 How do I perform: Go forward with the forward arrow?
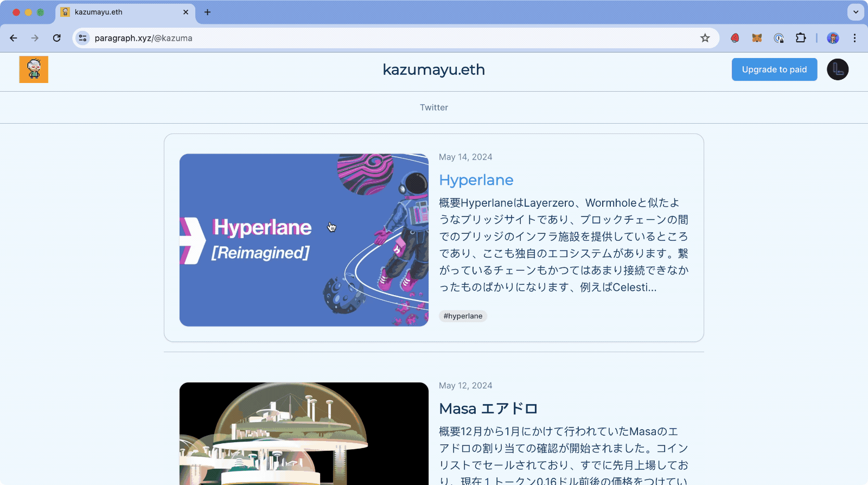pyautogui.click(x=35, y=38)
